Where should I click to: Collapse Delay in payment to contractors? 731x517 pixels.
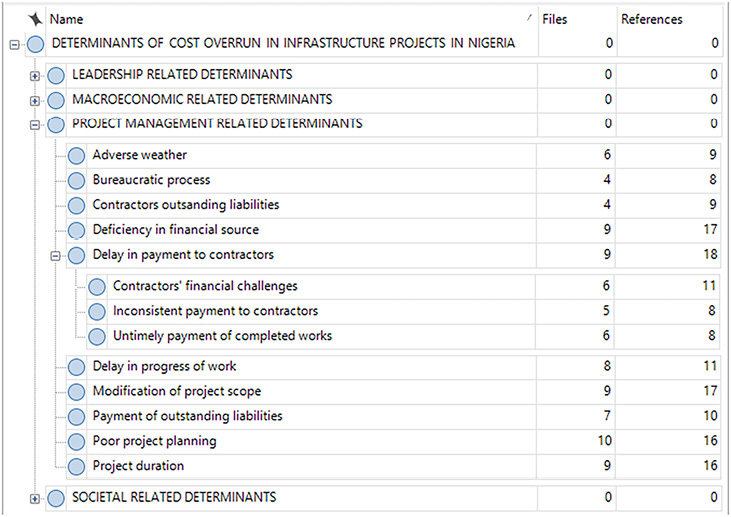[56, 255]
